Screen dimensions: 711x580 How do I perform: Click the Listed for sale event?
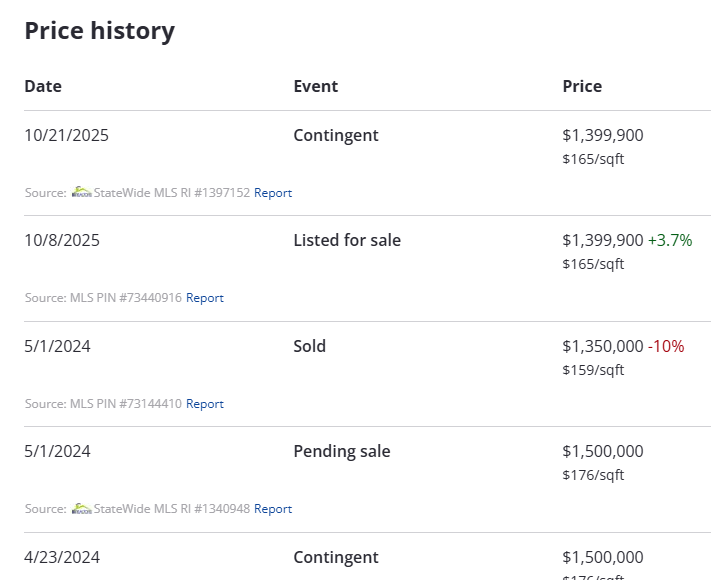[347, 240]
